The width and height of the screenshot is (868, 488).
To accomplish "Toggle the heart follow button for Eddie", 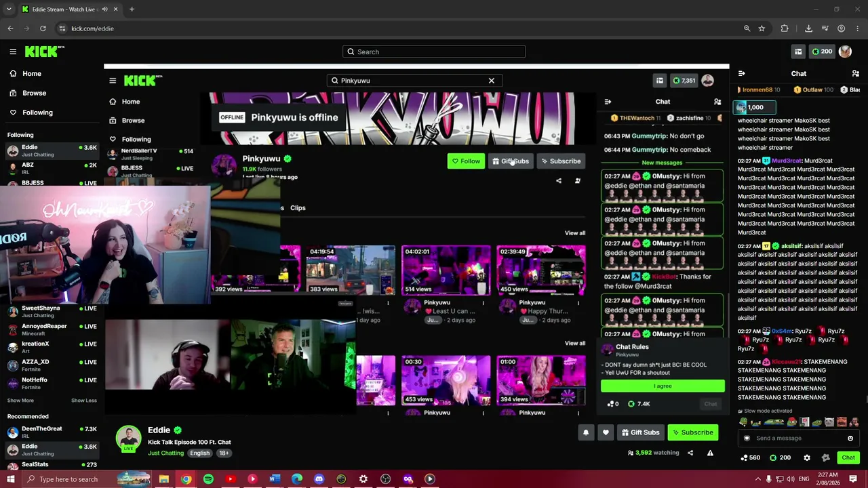I will [x=606, y=432].
